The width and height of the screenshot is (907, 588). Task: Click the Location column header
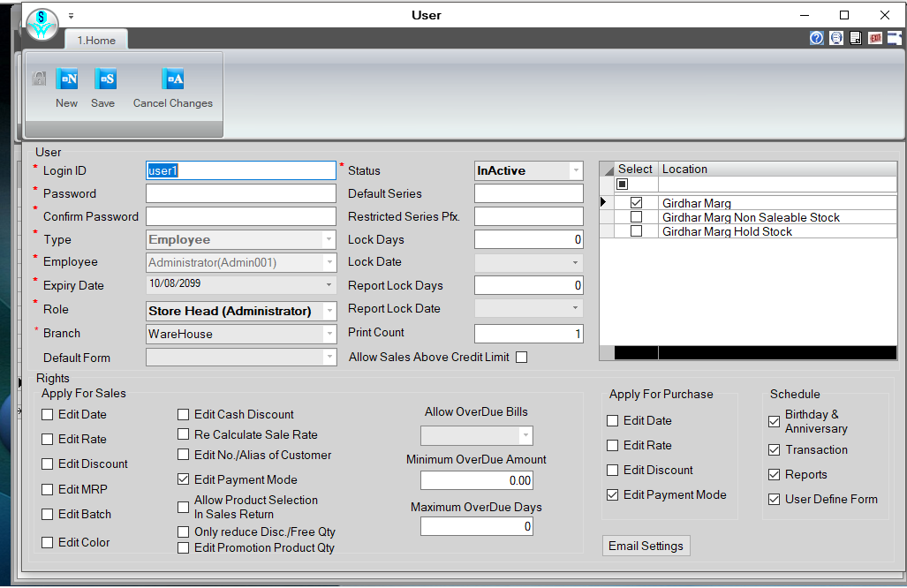click(777, 169)
